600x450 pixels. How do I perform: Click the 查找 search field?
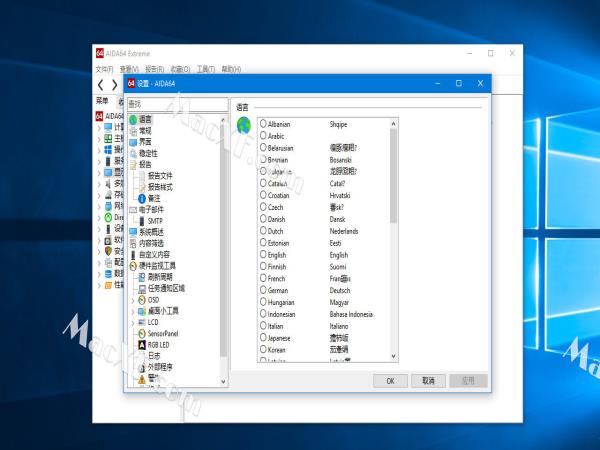click(178, 104)
